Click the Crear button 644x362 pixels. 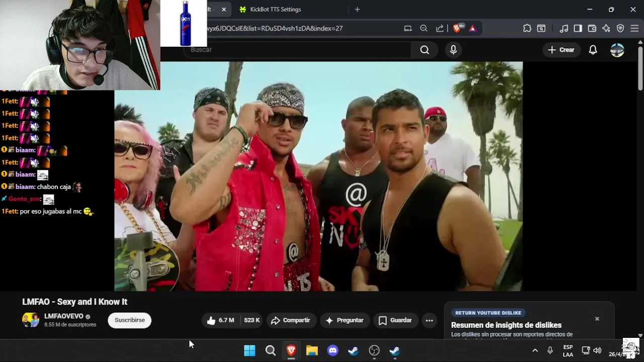(561, 50)
